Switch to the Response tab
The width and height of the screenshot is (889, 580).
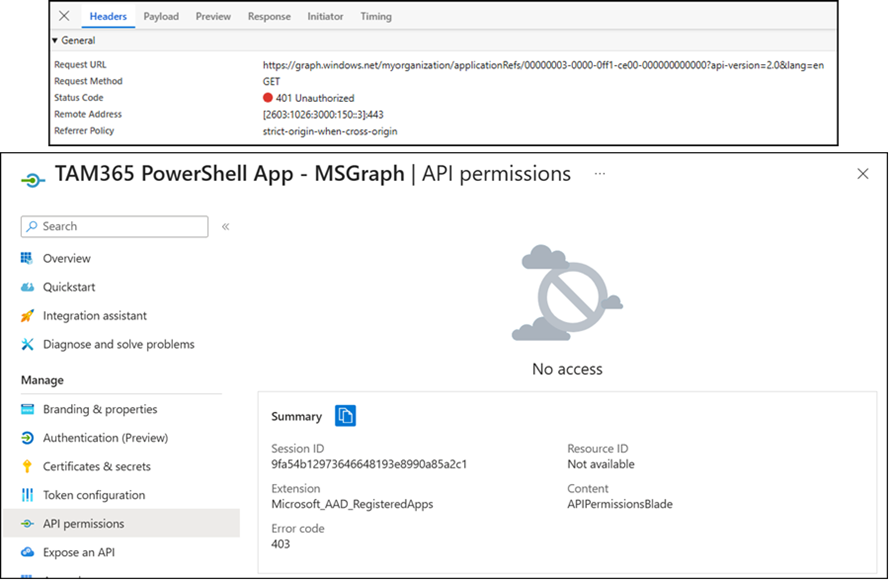pos(269,16)
